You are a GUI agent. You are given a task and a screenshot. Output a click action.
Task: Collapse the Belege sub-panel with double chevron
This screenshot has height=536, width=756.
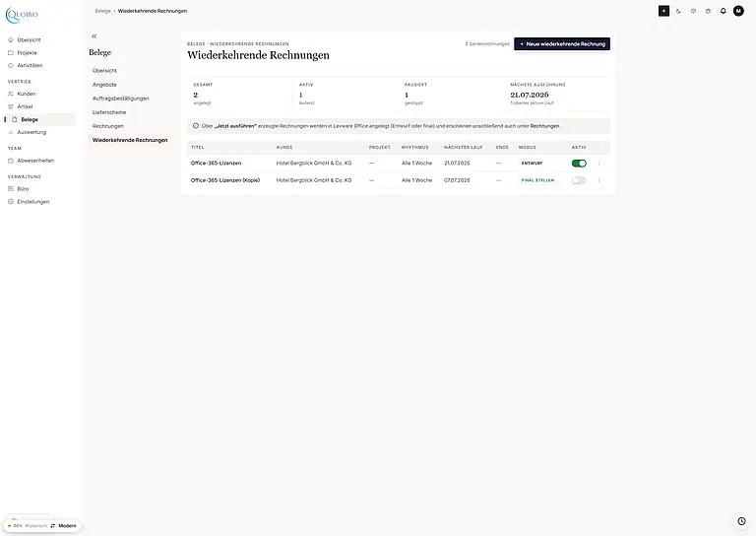click(x=94, y=36)
